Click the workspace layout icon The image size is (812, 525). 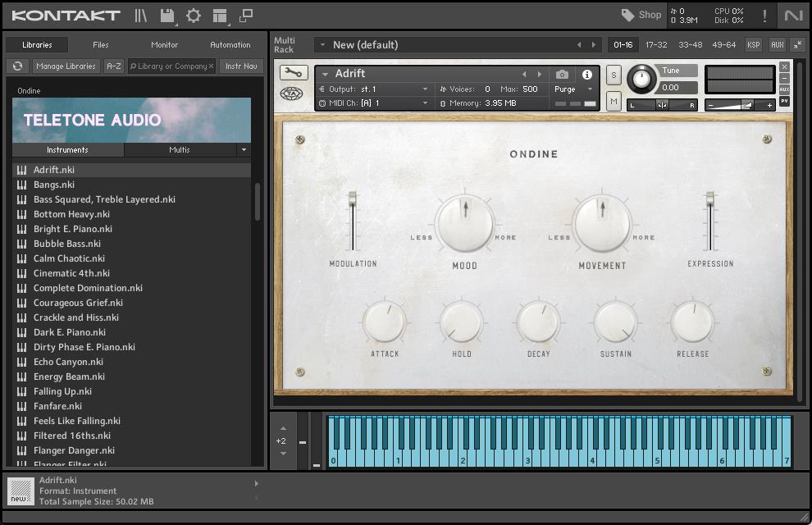click(x=219, y=16)
